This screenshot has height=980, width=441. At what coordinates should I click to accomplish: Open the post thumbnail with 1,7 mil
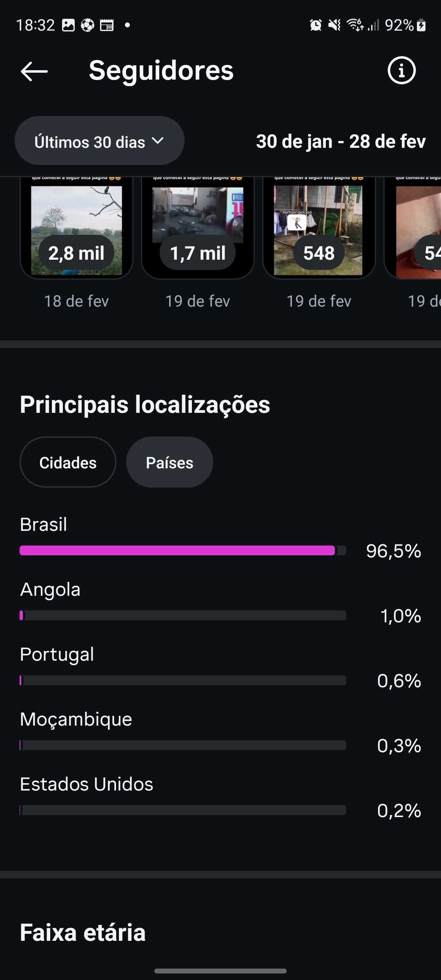198,229
